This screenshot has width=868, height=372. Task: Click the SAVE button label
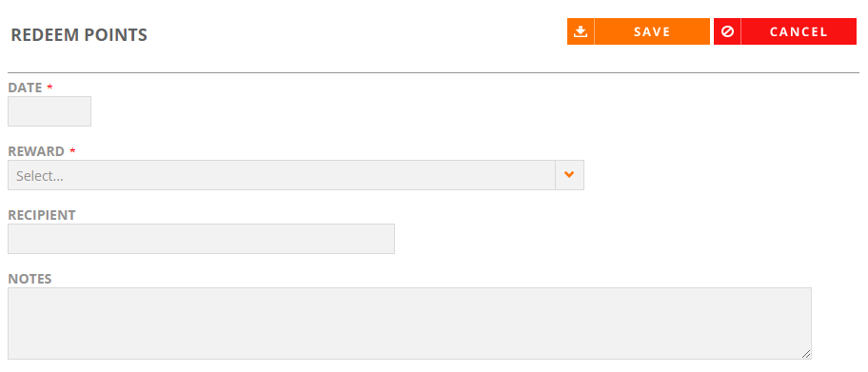point(652,31)
